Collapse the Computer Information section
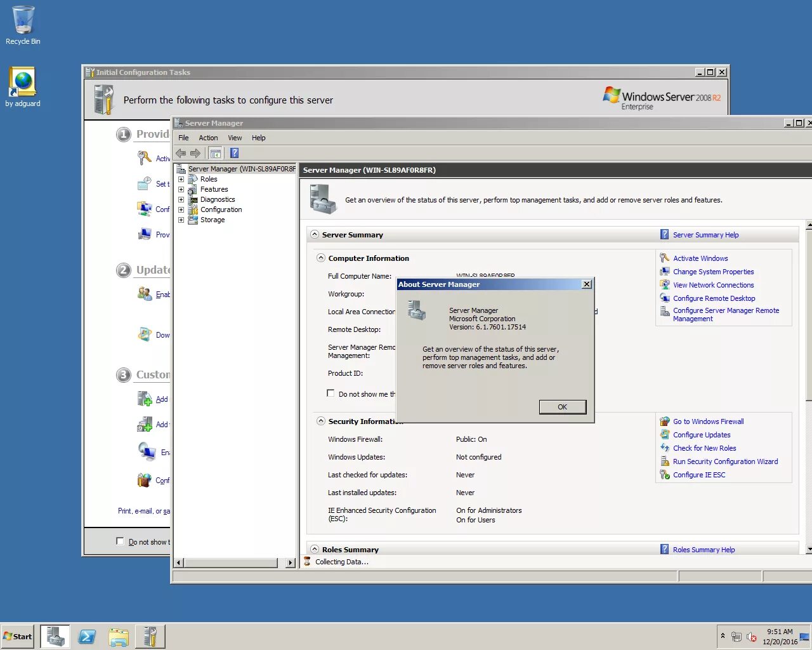 point(321,258)
